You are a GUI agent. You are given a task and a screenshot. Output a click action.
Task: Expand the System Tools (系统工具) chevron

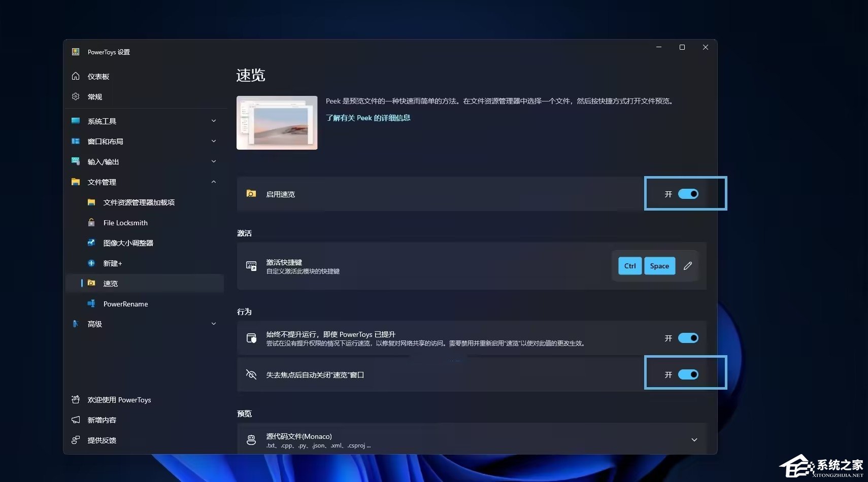click(214, 121)
